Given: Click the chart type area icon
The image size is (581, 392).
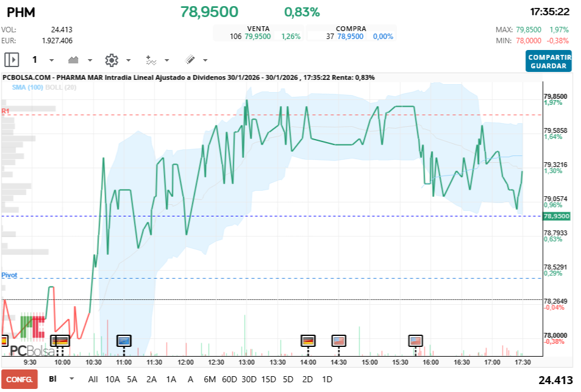Looking at the screenshot, I should coord(74,60).
